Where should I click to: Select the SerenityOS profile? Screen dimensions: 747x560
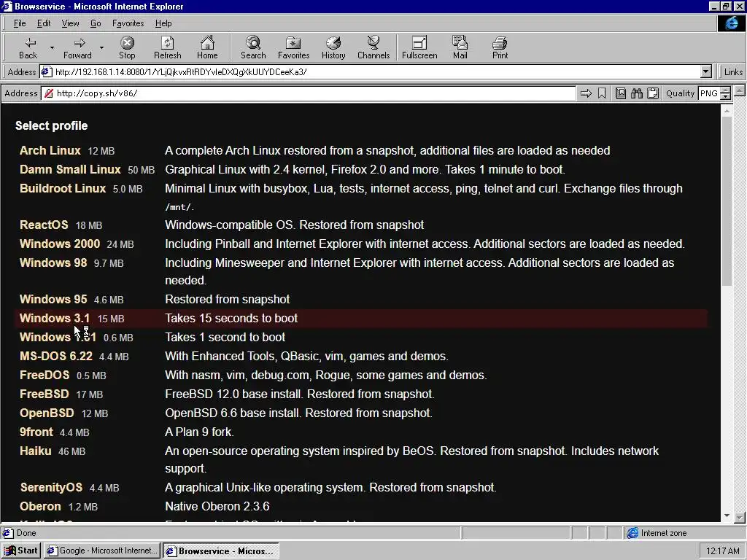click(51, 488)
